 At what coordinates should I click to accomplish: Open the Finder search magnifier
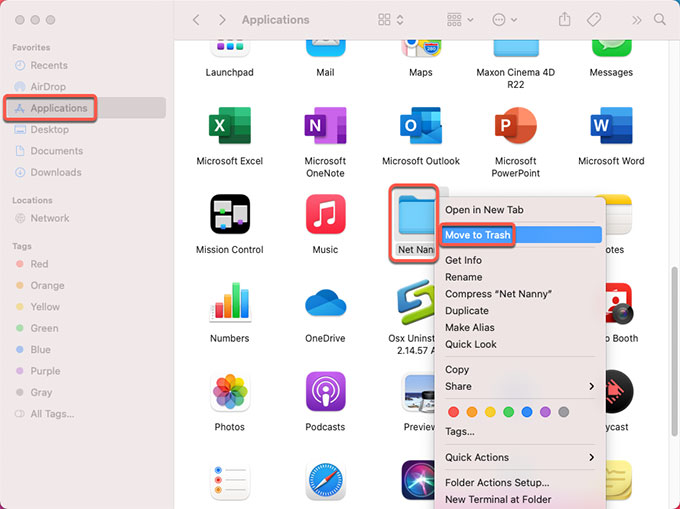point(660,20)
